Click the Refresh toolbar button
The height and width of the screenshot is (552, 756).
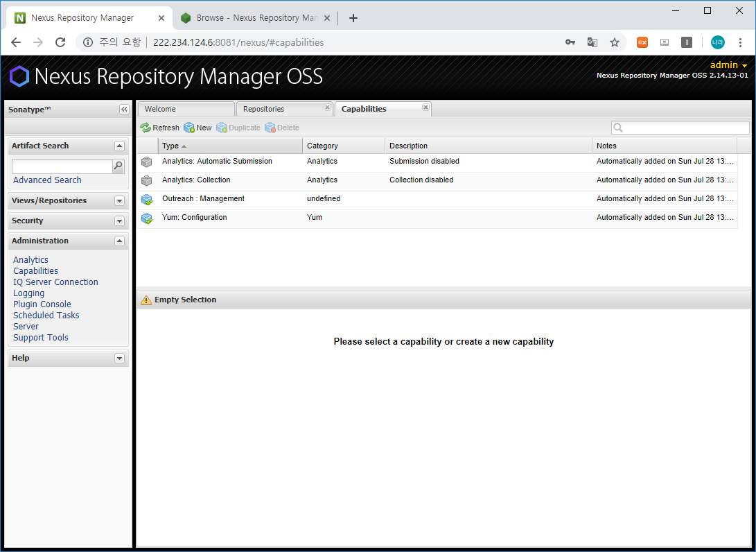(159, 128)
